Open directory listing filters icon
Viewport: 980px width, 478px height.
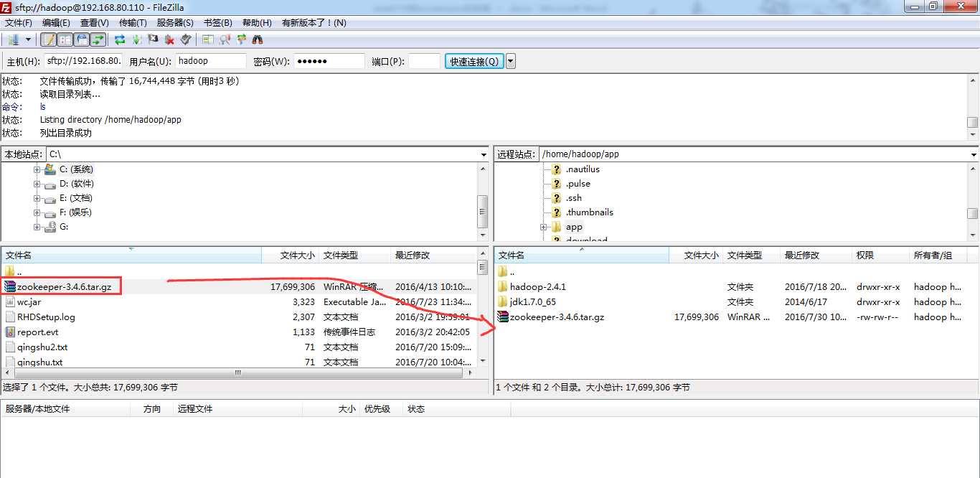[208, 39]
